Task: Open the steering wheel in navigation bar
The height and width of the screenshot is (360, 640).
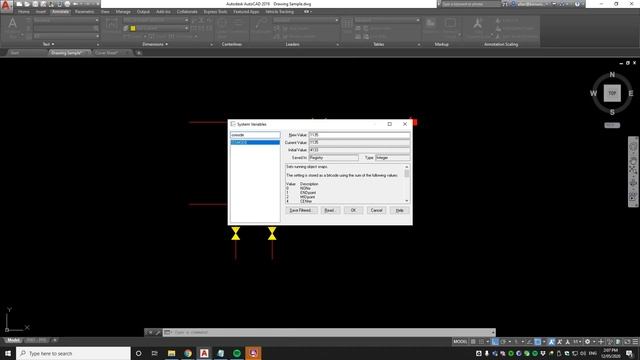Action: click(x=633, y=146)
